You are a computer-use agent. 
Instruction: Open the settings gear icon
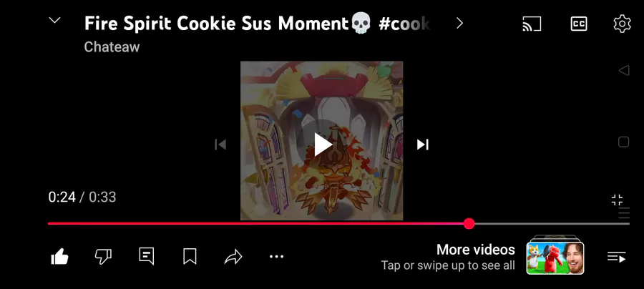click(x=622, y=24)
